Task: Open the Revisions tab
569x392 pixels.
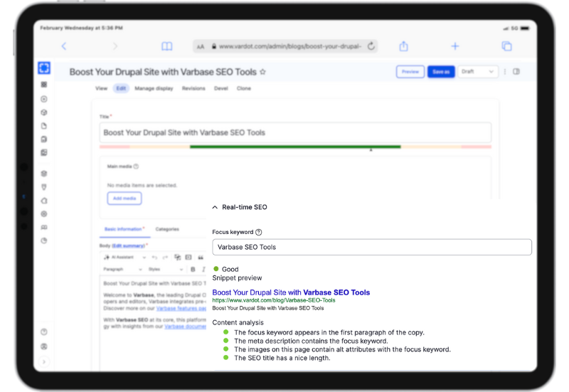Action: click(x=193, y=88)
